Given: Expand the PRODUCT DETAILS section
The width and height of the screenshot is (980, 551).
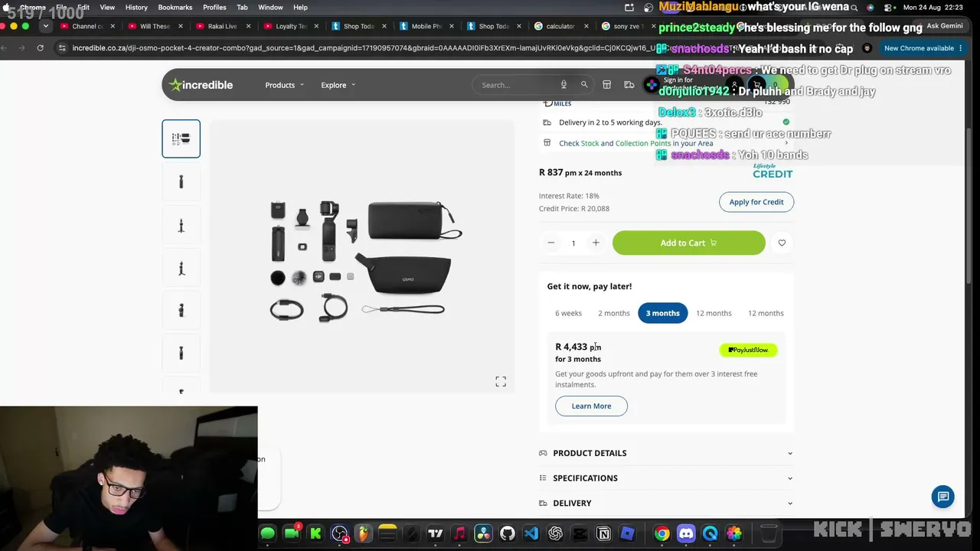Looking at the screenshot, I should pyautogui.click(x=666, y=453).
